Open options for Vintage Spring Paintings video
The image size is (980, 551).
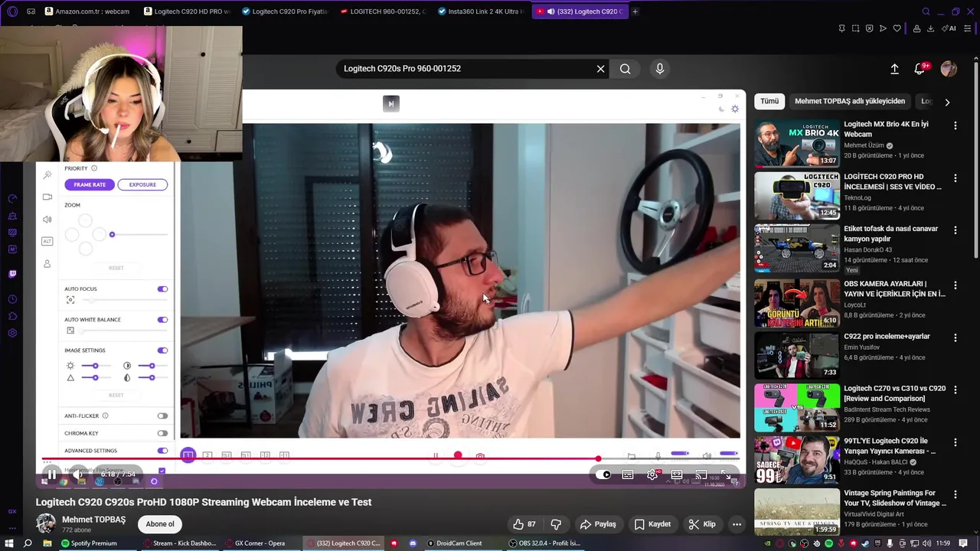coord(955,494)
